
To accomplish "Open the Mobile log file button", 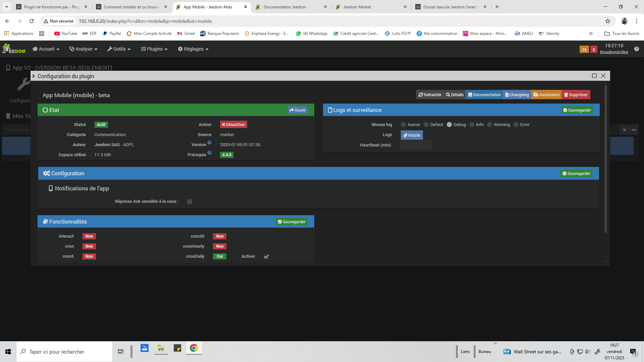I will click(412, 135).
